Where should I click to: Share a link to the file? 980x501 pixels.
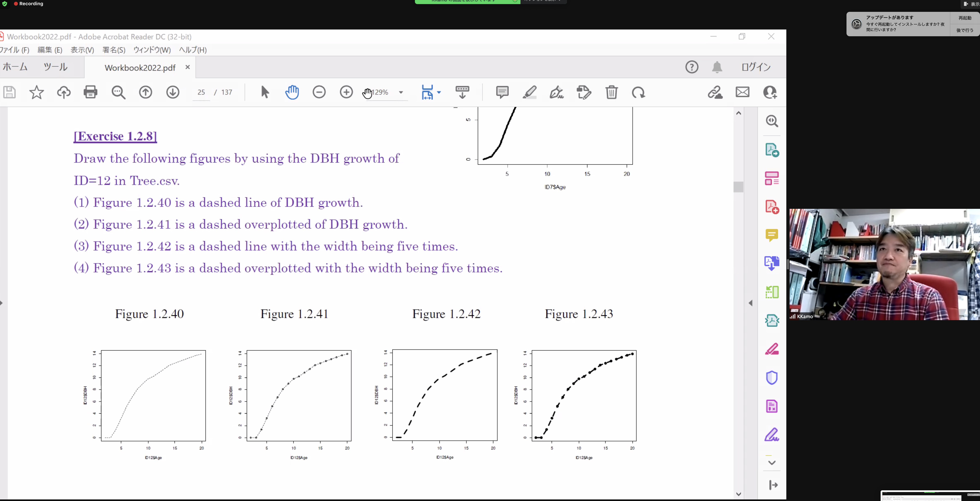(x=715, y=92)
